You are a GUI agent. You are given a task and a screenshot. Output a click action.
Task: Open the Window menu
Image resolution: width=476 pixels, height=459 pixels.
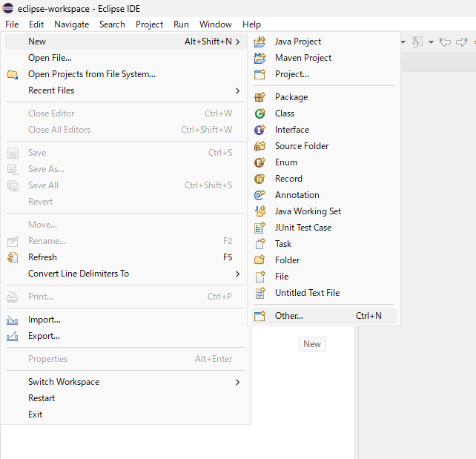pos(216,24)
